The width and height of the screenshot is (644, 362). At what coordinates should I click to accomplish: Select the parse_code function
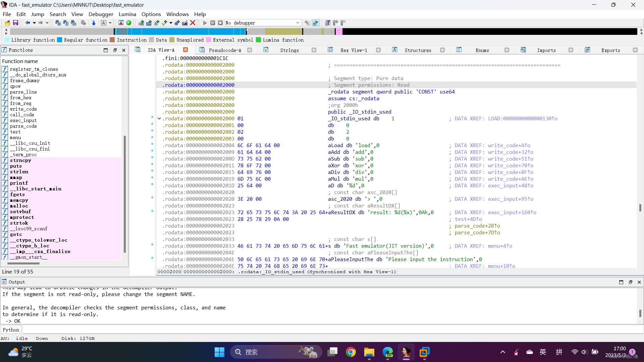23,126
